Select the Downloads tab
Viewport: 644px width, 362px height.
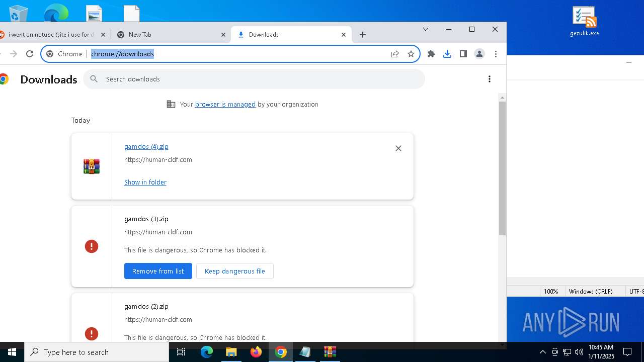[x=290, y=35]
